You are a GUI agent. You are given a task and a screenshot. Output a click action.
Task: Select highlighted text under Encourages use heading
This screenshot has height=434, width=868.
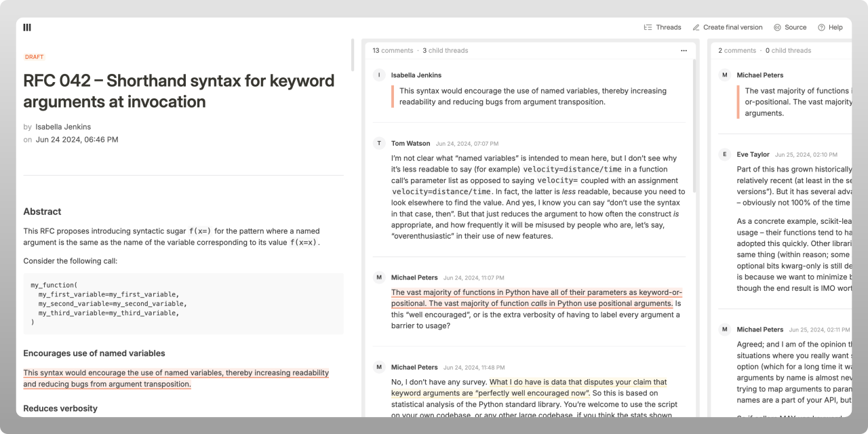[x=176, y=378]
